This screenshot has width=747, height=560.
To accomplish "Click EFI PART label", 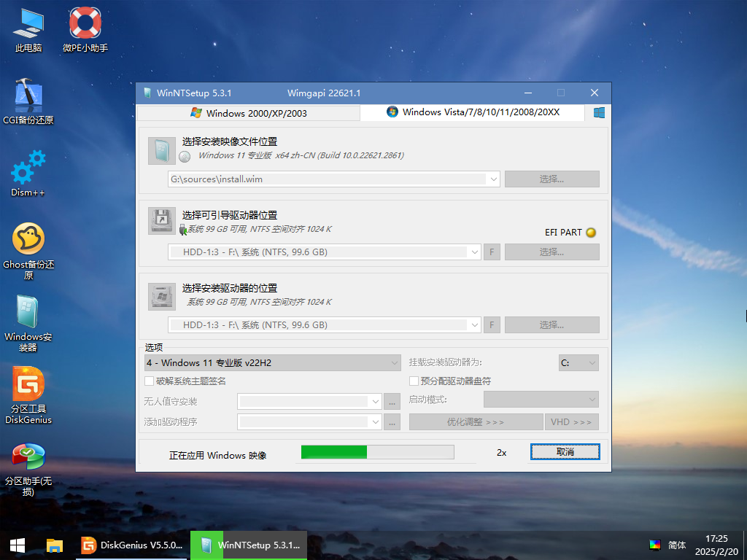I will (x=564, y=233).
